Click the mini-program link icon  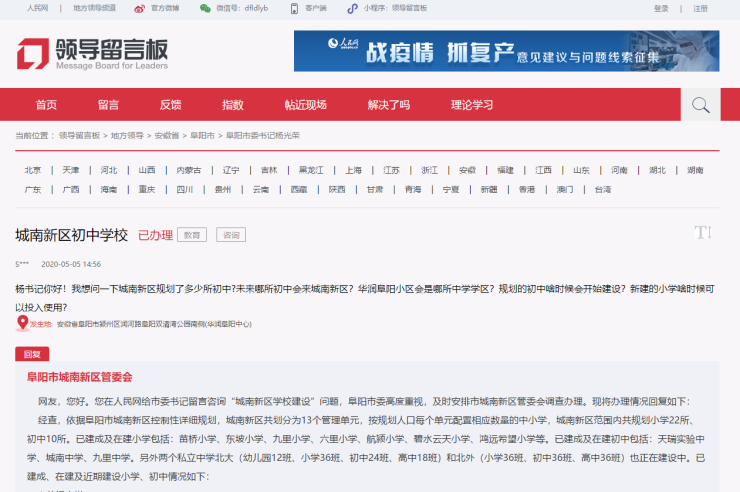pyautogui.click(x=352, y=8)
